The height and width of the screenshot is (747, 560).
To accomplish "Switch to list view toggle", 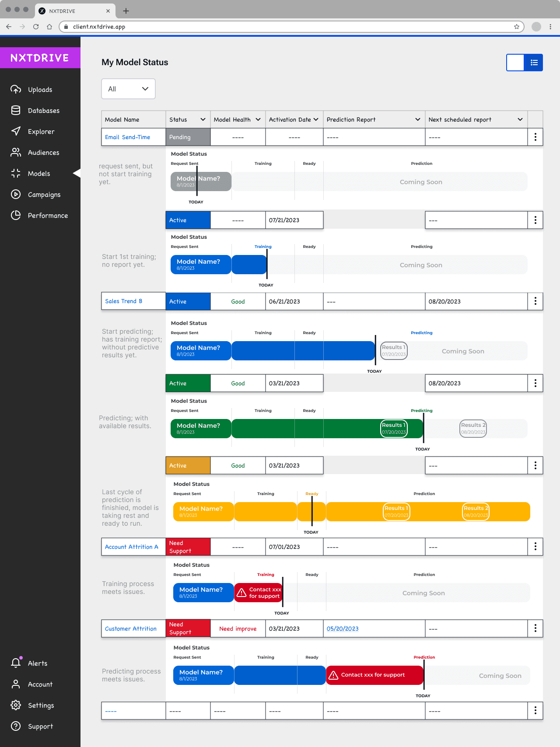I will coord(534,63).
